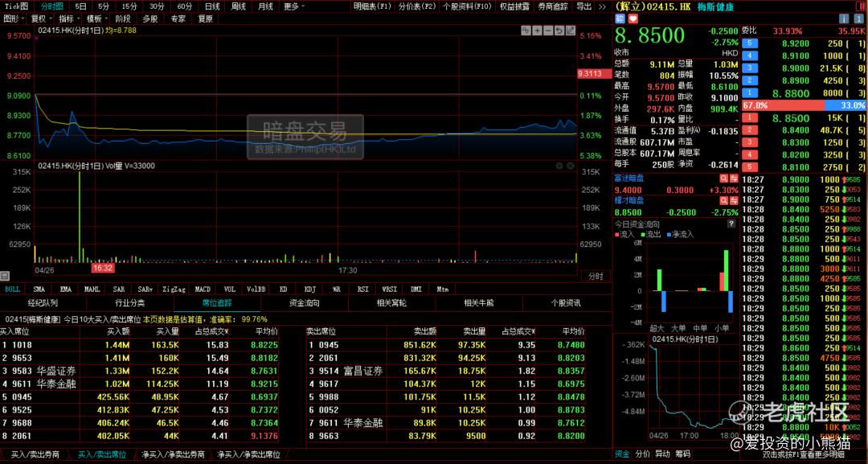Click the 券商追踪 button

click(553, 6)
